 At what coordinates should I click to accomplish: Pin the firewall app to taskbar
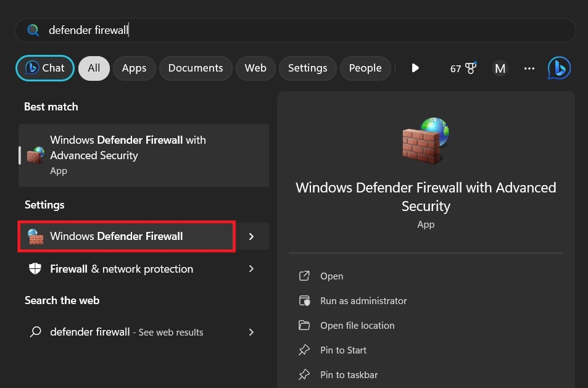coord(349,374)
